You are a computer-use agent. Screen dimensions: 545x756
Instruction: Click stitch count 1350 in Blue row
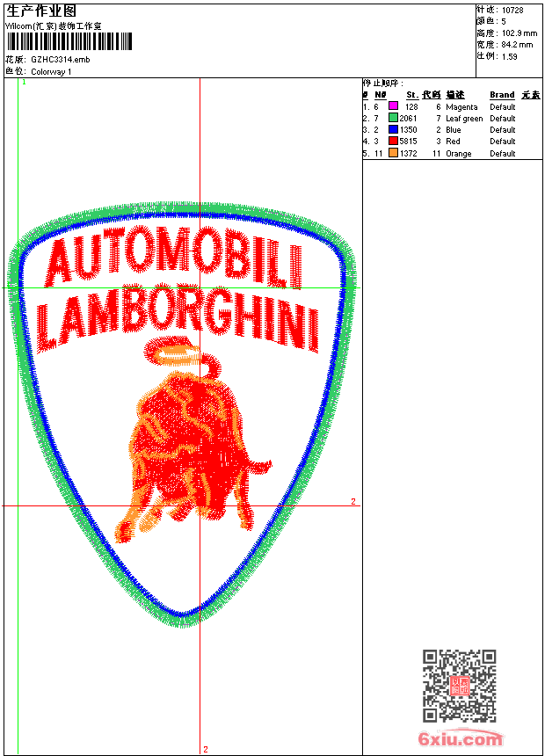click(x=408, y=130)
